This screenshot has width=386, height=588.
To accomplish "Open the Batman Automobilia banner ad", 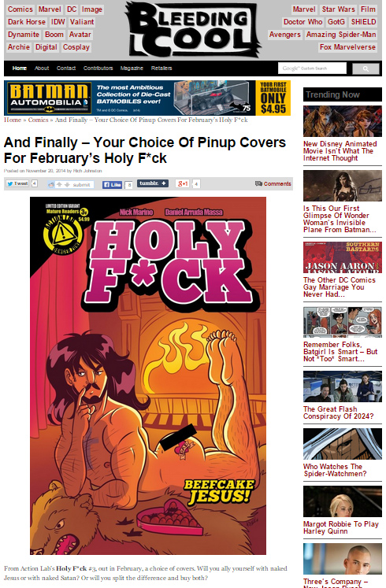I will tap(147, 98).
